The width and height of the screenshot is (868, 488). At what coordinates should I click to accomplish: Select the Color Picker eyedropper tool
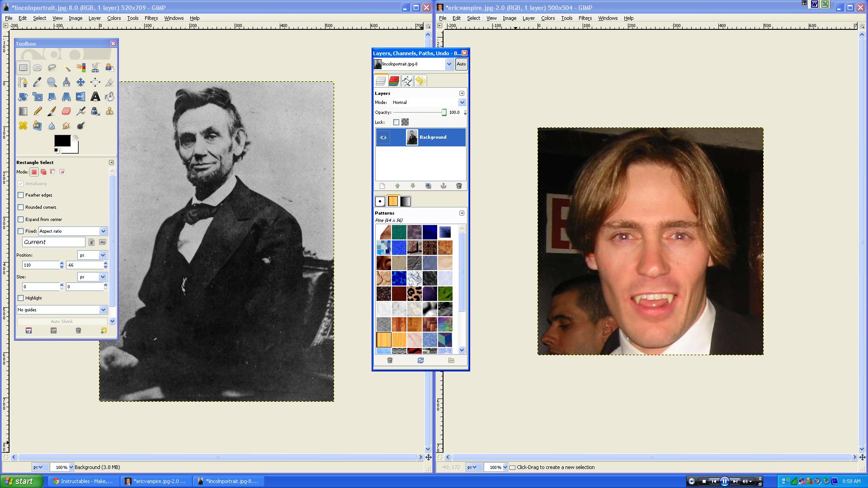coord(38,82)
